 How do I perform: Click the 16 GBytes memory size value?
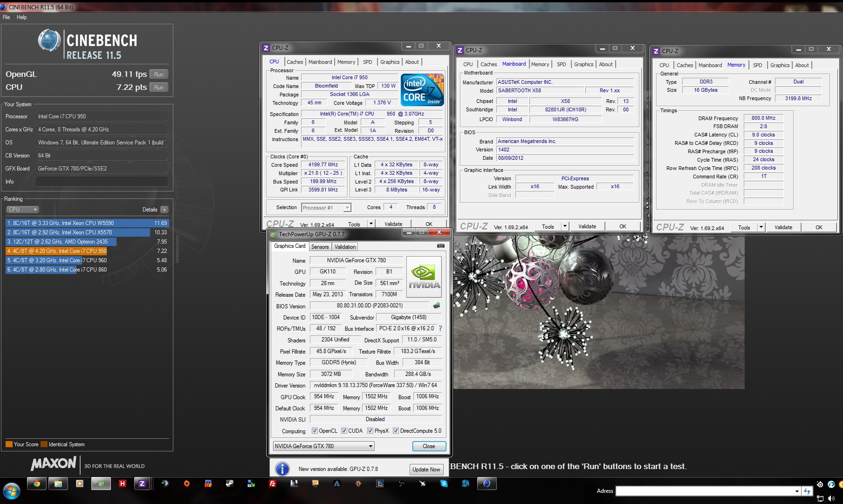706,90
